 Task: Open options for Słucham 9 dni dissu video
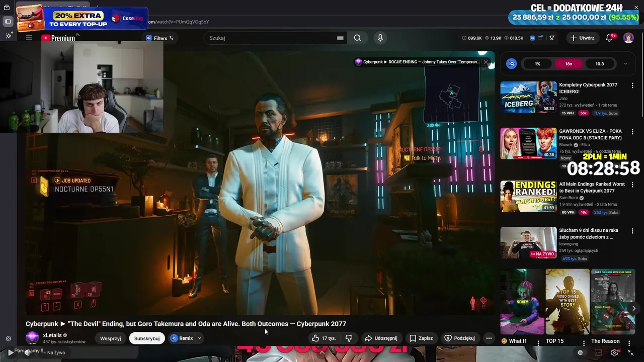(x=632, y=231)
